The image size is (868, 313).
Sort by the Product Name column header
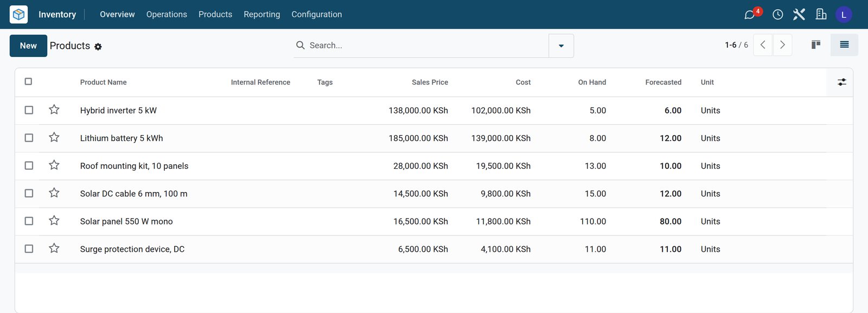[104, 82]
